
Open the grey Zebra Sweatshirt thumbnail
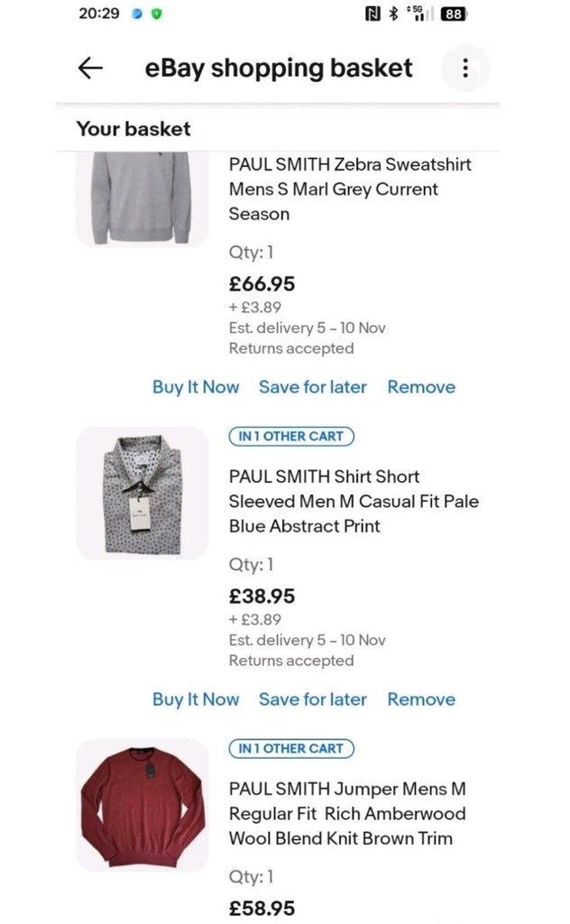tap(142, 199)
